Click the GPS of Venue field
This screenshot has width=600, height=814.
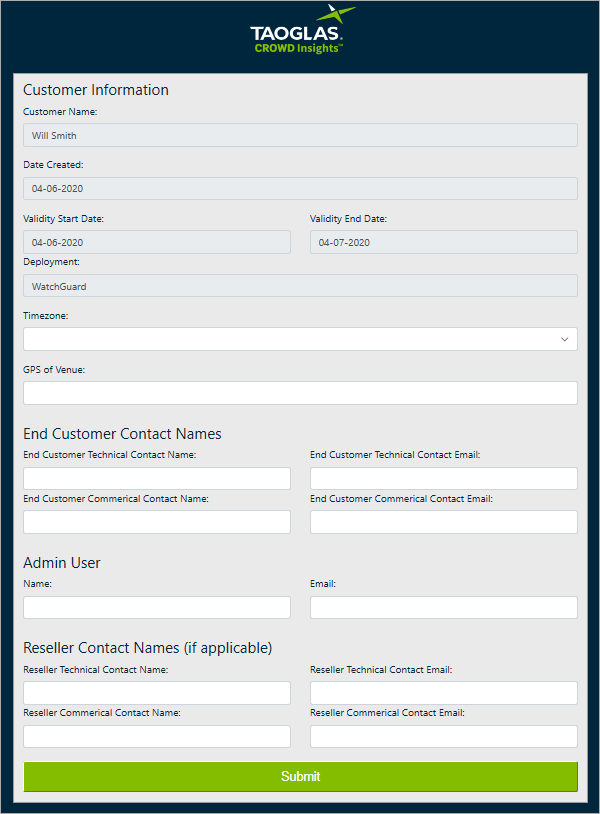[x=300, y=393]
